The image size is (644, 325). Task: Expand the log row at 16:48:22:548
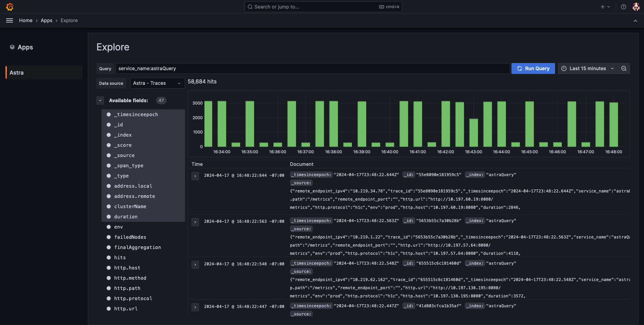tap(195, 265)
